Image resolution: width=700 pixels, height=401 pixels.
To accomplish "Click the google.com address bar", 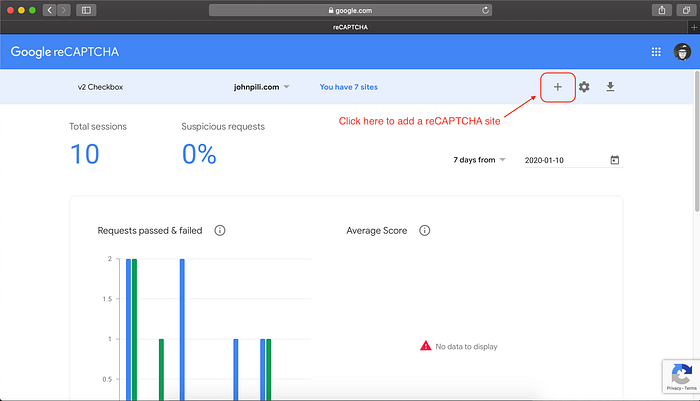I will tap(350, 10).
